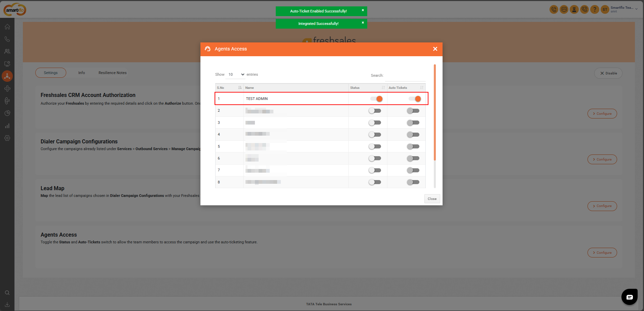The width and height of the screenshot is (644, 311).
Task: Switch to the Info tab
Action: click(x=82, y=73)
